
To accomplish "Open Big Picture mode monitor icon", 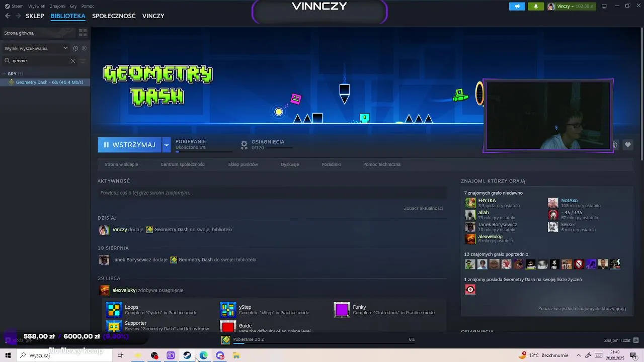I will click(604, 7).
